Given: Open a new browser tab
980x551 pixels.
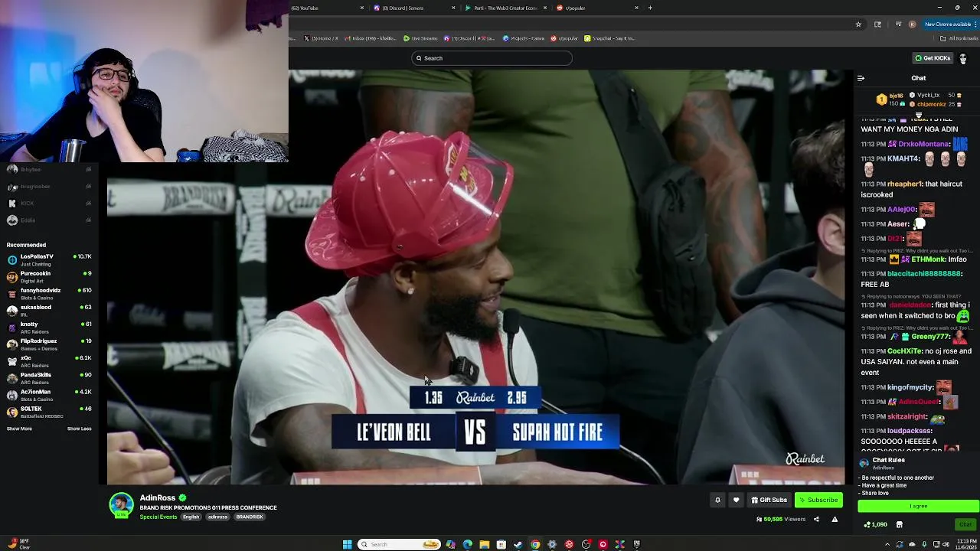Looking at the screenshot, I should pos(650,8).
